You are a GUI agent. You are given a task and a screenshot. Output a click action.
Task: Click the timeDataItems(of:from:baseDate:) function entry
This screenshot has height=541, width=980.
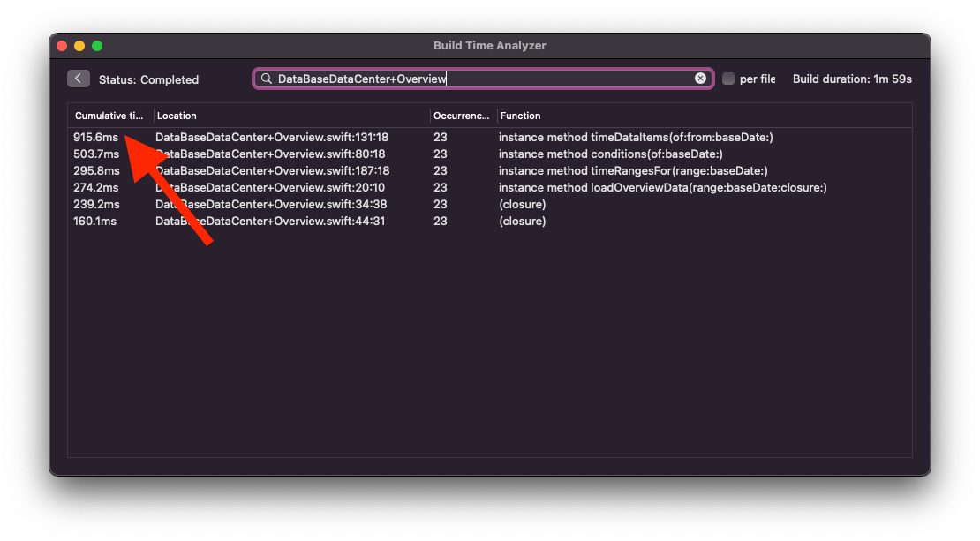pyautogui.click(x=636, y=138)
